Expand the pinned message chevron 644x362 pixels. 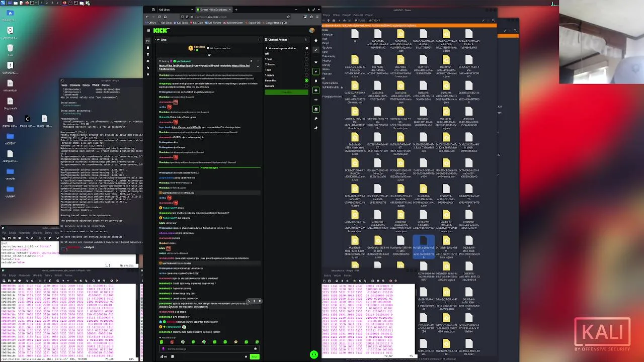pyautogui.click(x=258, y=66)
